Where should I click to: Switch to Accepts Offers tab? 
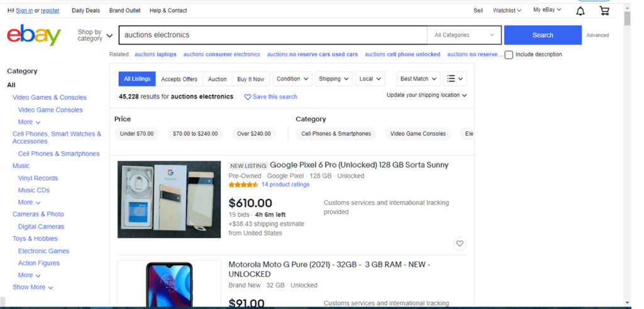tap(179, 79)
